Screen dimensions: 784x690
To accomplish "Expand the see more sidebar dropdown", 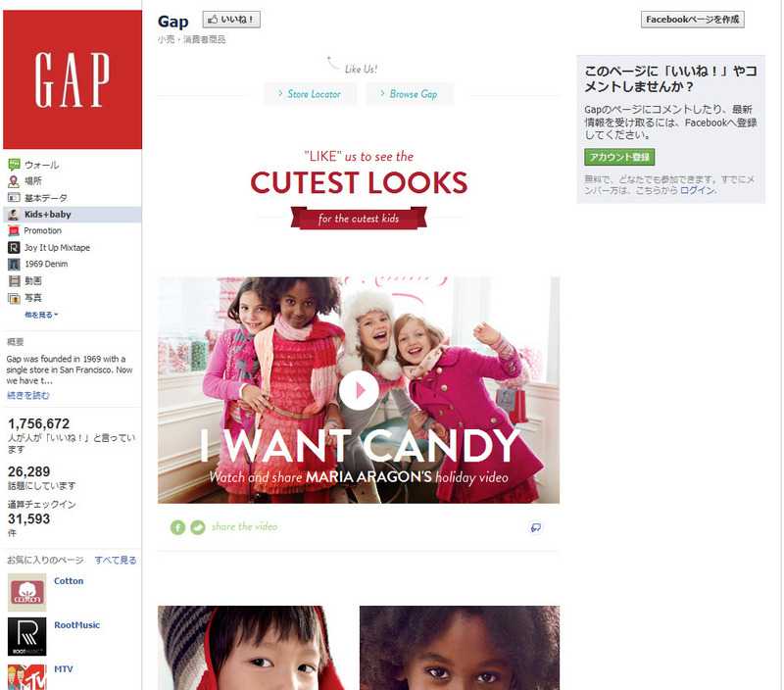I will (41, 315).
